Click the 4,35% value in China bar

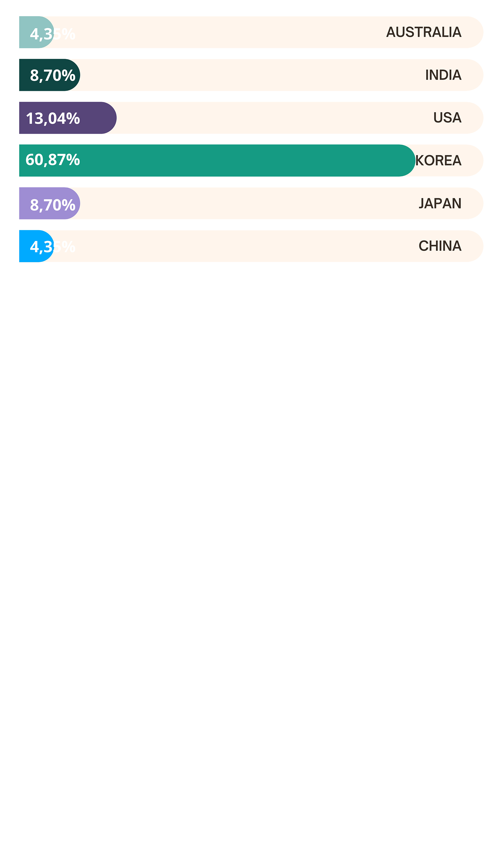pos(53,247)
